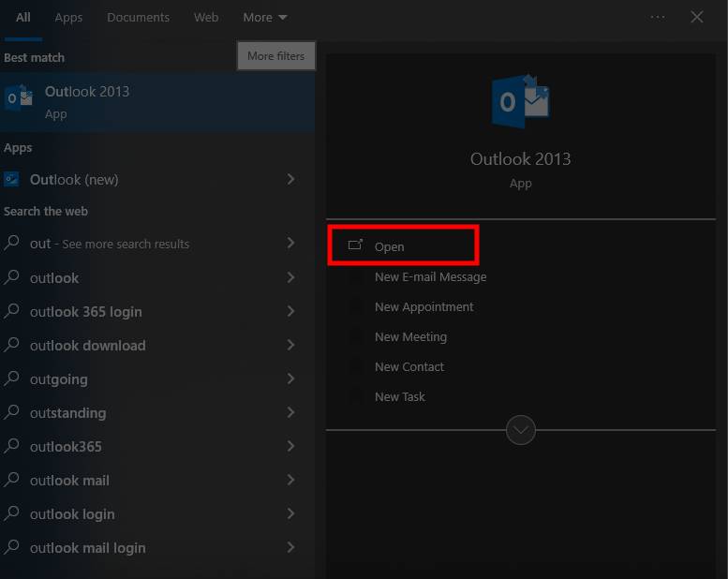
Task: Expand chevron for 'outlook365' suggestion
Action: coord(291,446)
